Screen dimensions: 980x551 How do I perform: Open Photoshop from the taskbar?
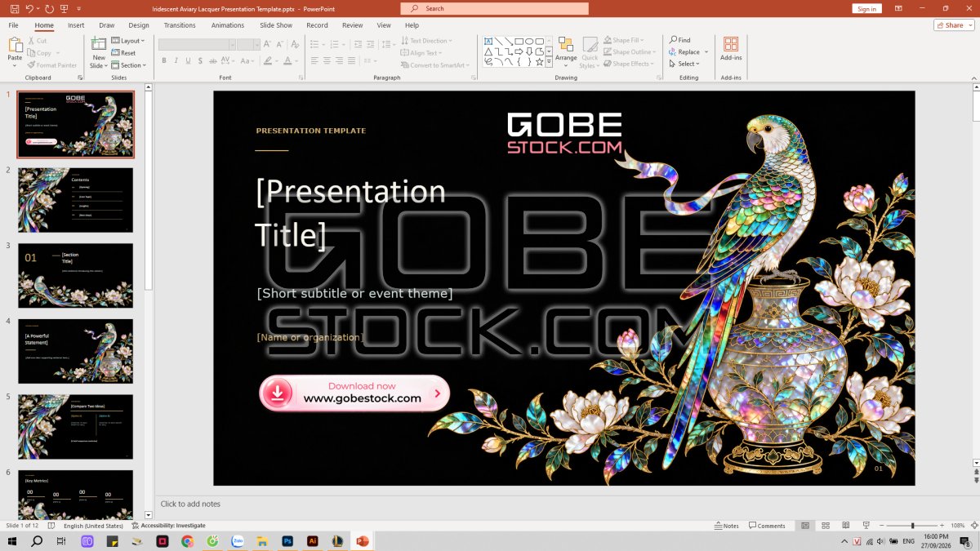287,541
